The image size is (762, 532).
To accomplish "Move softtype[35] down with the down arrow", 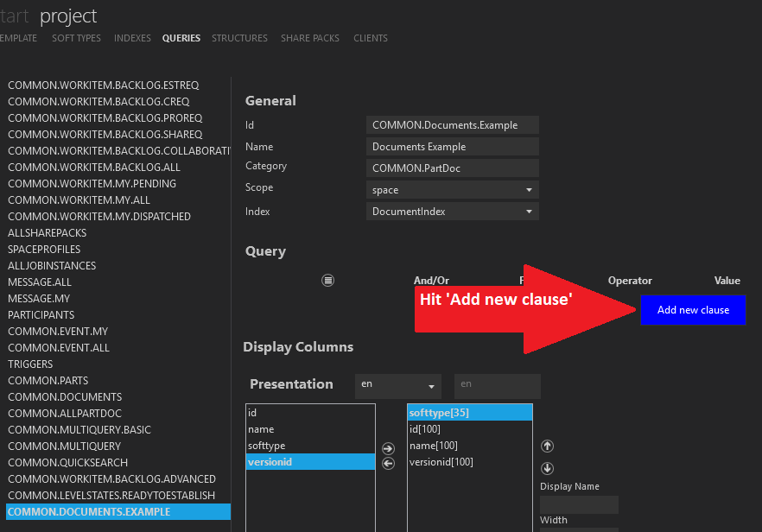I will (547, 468).
